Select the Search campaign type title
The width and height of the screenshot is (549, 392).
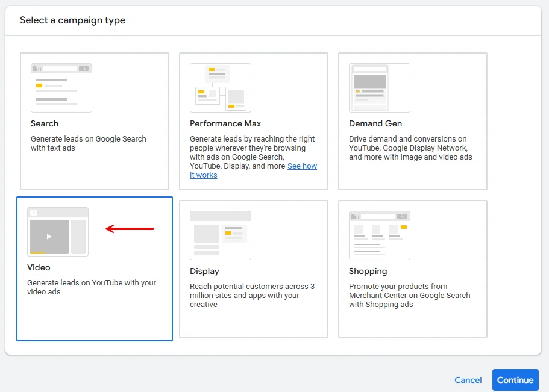[45, 123]
